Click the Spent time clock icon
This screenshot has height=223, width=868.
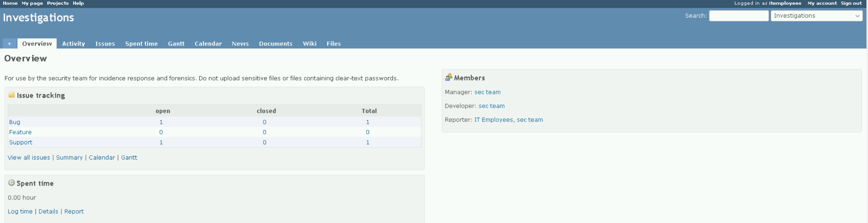pyautogui.click(x=11, y=183)
